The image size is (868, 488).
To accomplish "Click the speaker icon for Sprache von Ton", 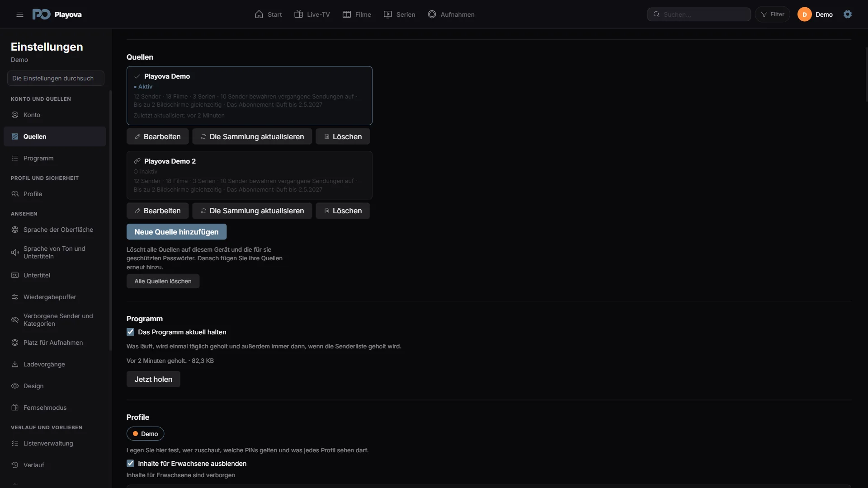I will pos(15,253).
